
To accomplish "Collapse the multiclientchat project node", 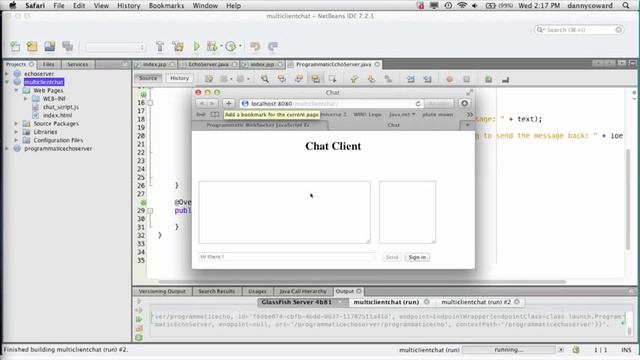I will pos(7,82).
